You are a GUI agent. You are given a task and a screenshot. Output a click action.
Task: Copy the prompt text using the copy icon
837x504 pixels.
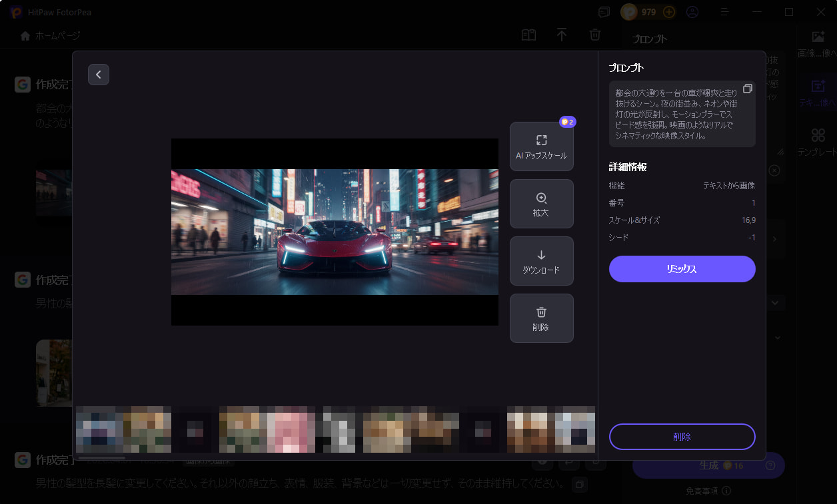coord(747,88)
